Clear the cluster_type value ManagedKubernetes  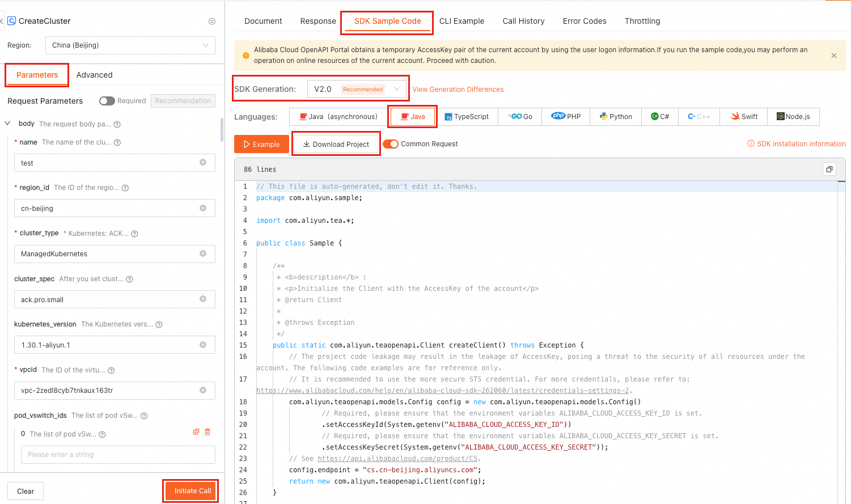203,253
